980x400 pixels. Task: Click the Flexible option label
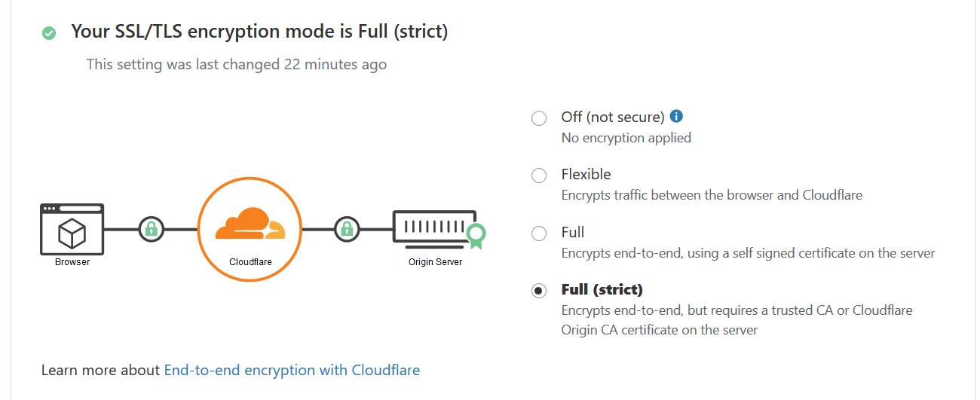pos(586,174)
